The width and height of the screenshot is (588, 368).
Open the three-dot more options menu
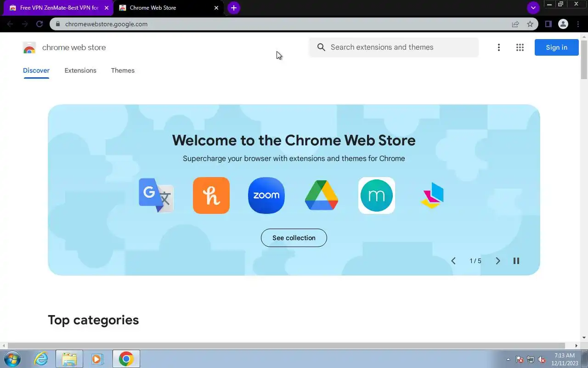498,47
